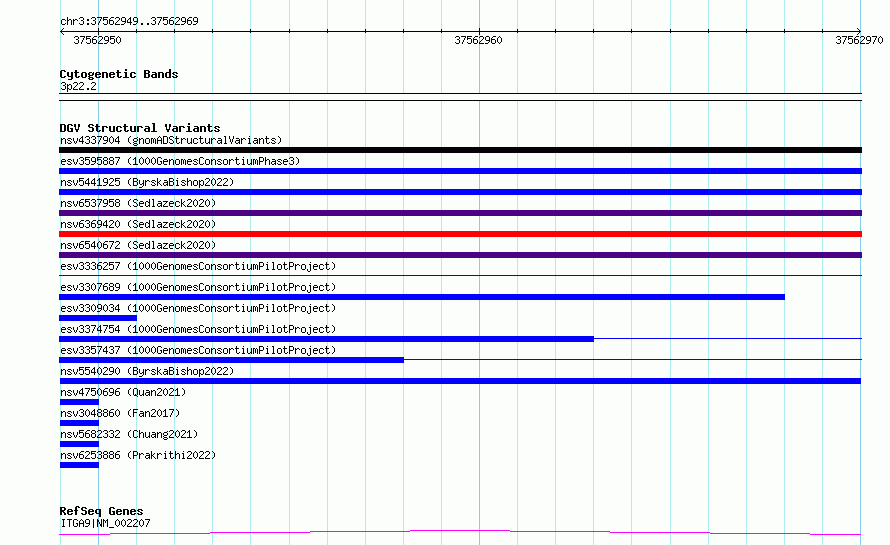Select the black nsv4337904 variant bar
The height and width of the screenshot is (545, 890).
click(x=460, y=150)
